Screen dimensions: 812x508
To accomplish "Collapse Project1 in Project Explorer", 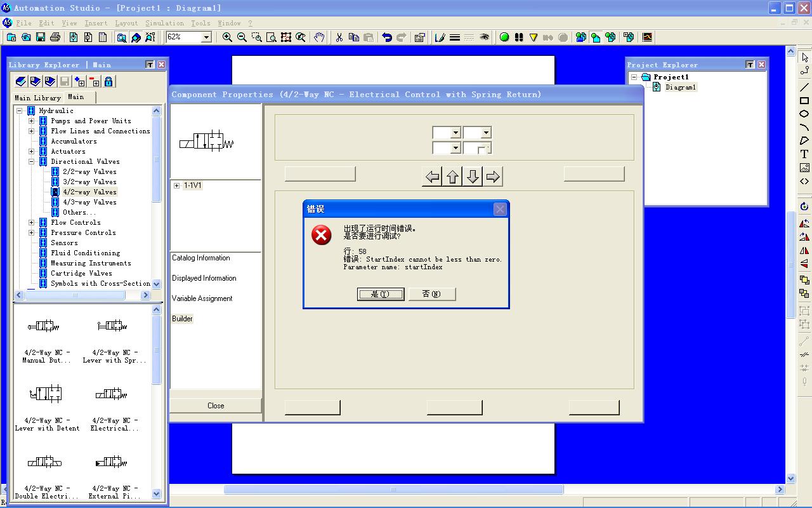I will [634, 77].
